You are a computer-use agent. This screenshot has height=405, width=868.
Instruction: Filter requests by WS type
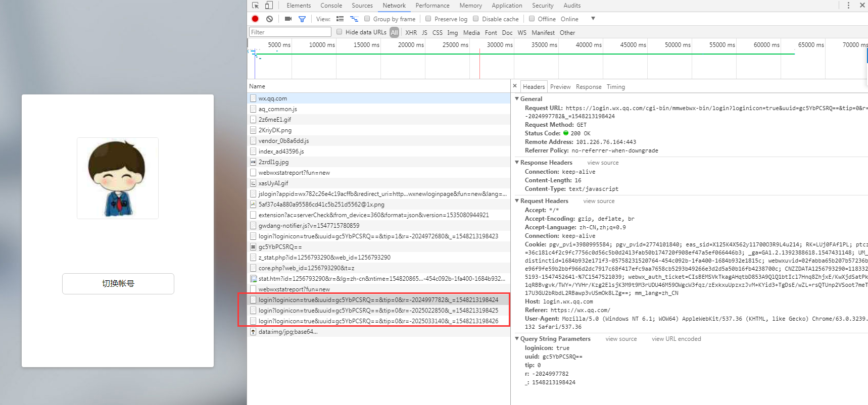click(x=522, y=32)
